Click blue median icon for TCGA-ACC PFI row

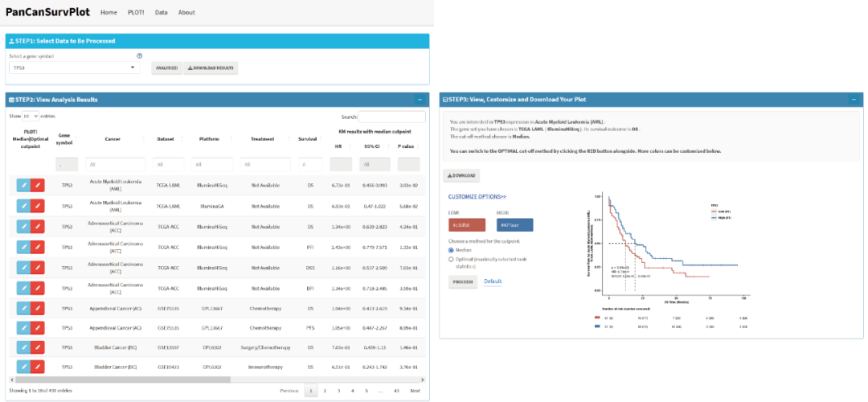[x=23, y=247]
